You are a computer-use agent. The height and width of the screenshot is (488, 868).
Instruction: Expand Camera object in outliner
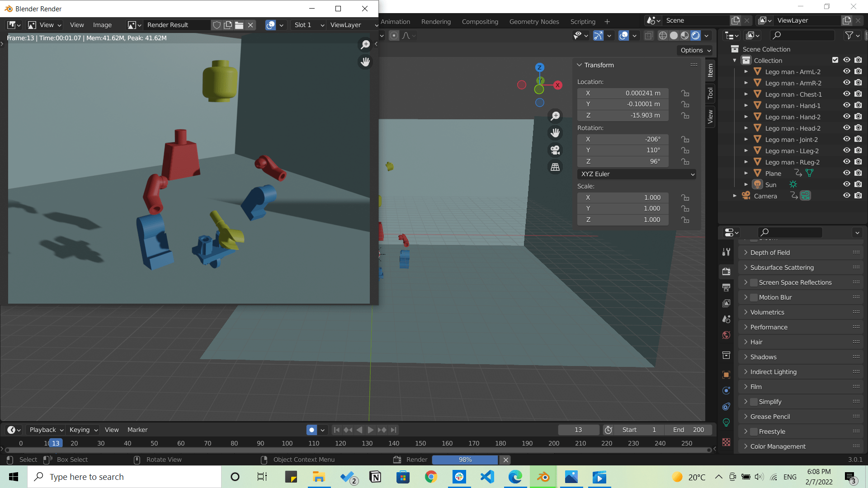(x=735, y=196)
